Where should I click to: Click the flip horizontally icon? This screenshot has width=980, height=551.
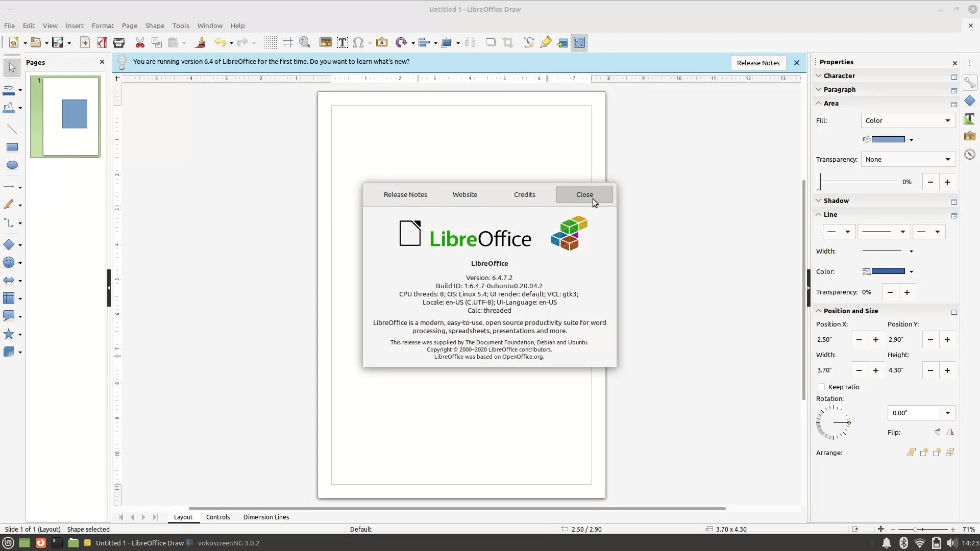950,432
